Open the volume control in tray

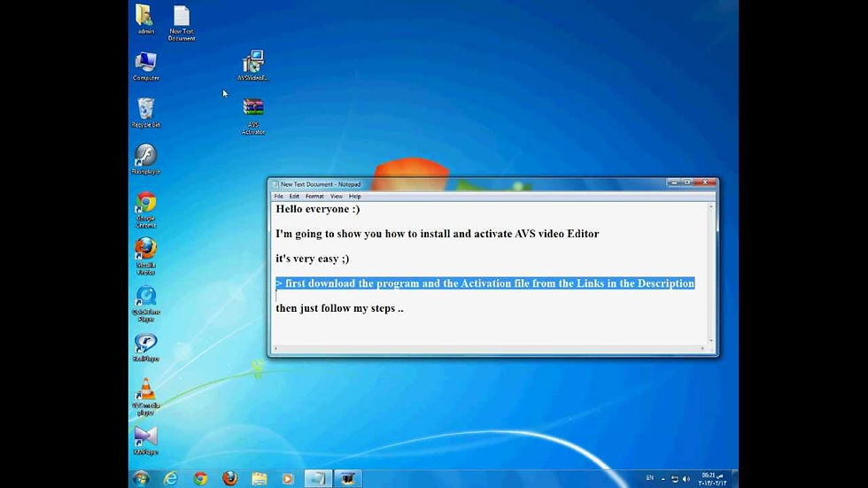(x=686, y=479)
